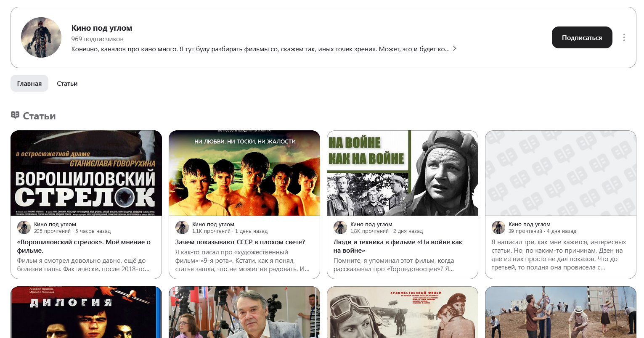The image size is (644, 338).
Task: Open the channel avatar of Кино под углом
Action: coord(41,37)
